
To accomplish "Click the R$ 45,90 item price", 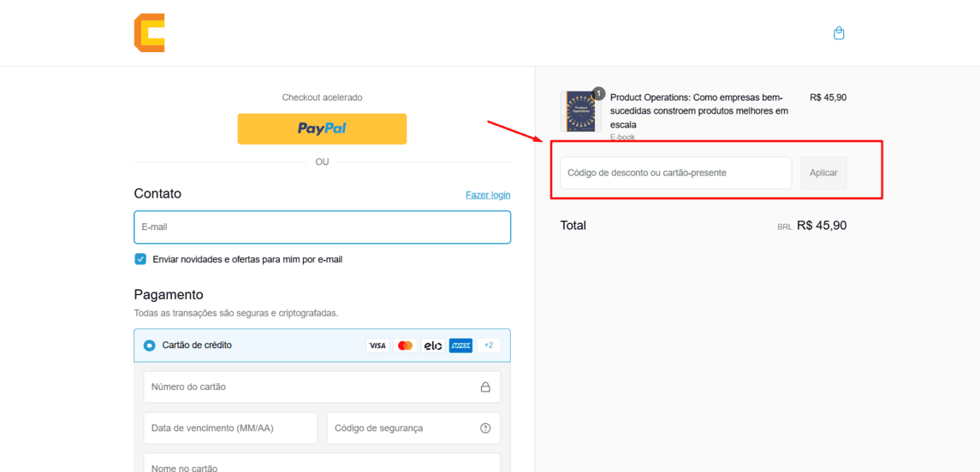I will pyautogui.click(x=829, y=97).
